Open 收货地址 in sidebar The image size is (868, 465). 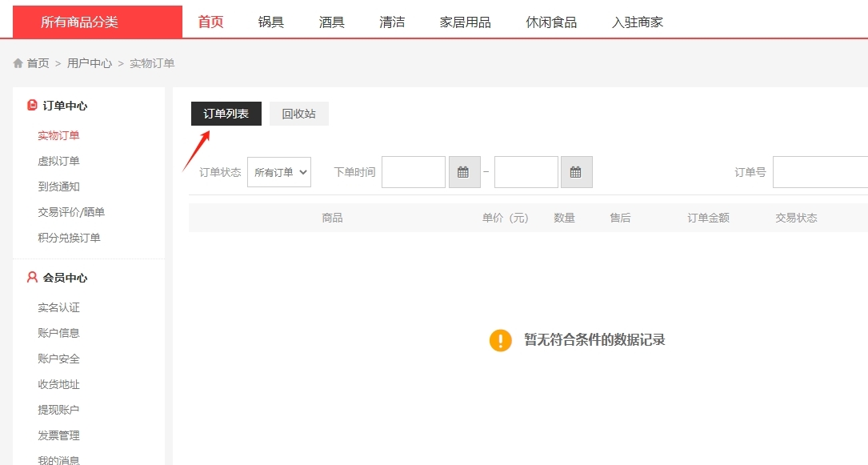click(58, 384)
